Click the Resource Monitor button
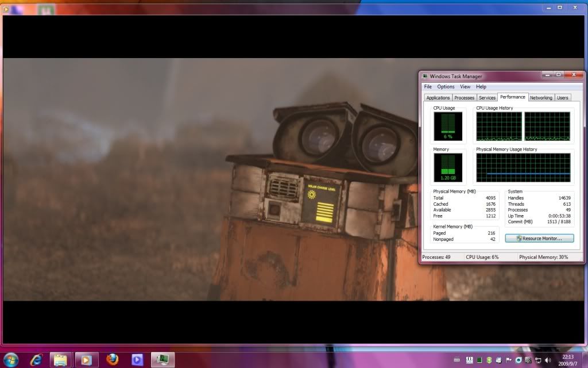The width and height of the screenshot is (588, 368). tap(539, 238)
